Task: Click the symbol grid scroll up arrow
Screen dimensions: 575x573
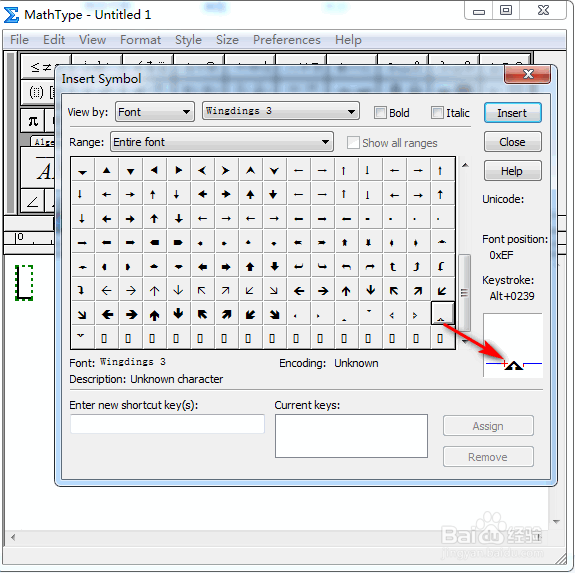Action: click(465, 165)
